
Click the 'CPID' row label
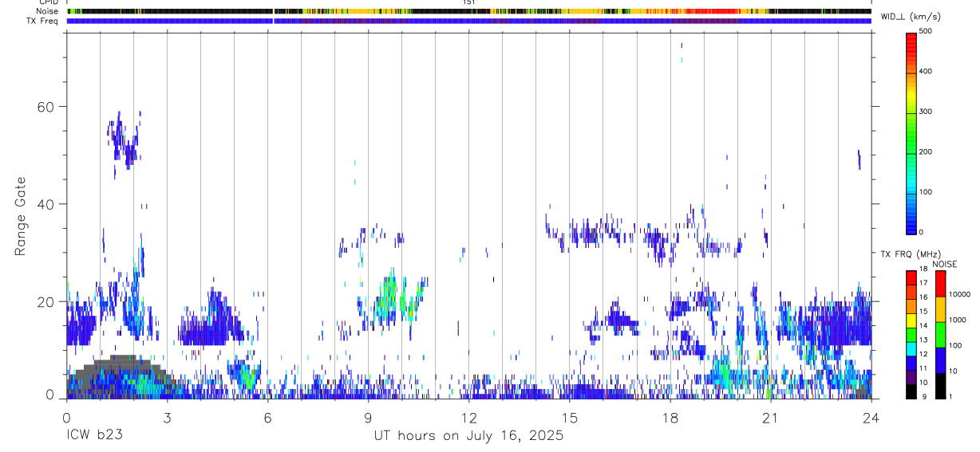[x=49, y=2]
